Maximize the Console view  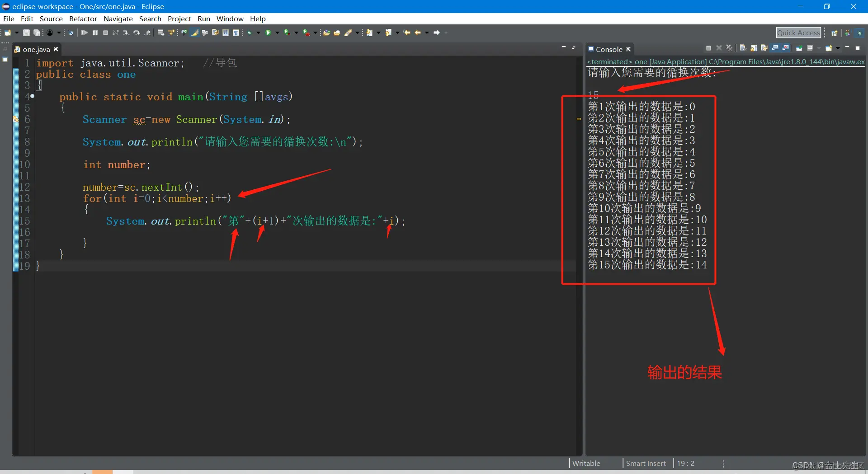click(x=858, y=48)
